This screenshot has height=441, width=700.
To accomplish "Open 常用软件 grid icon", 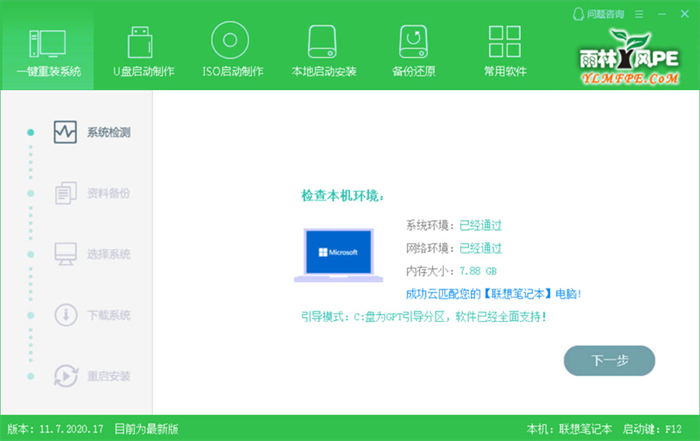I will click(503, 42).
